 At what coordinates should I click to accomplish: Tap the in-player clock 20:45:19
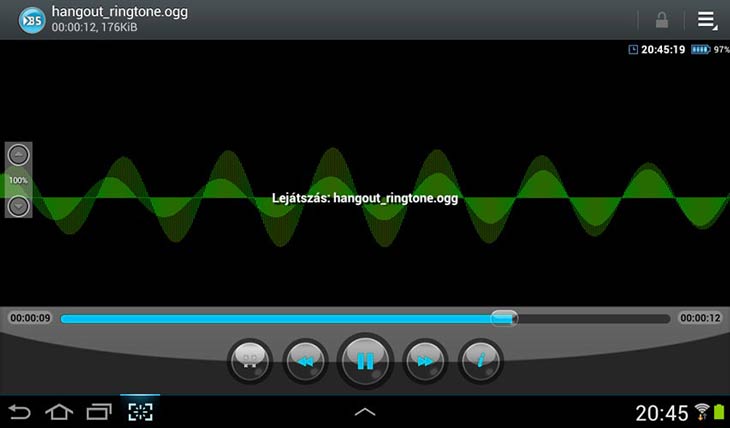click(x=663, y=49)
